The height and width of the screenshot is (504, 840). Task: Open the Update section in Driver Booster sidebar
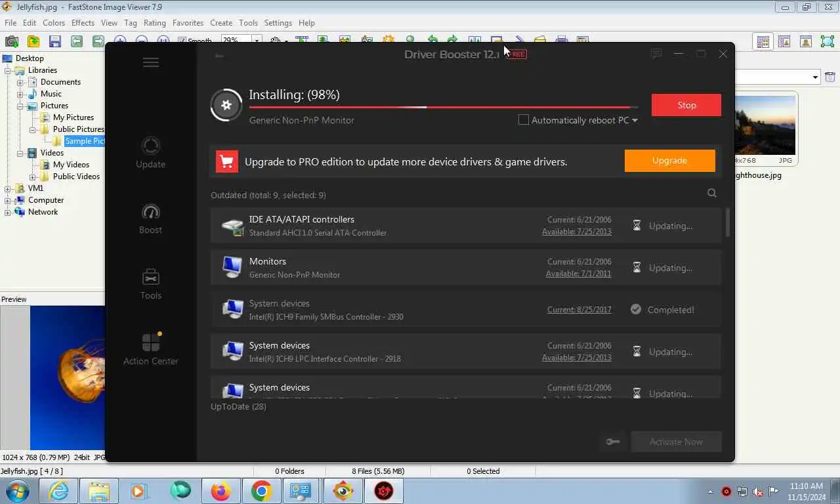point(150,153)
